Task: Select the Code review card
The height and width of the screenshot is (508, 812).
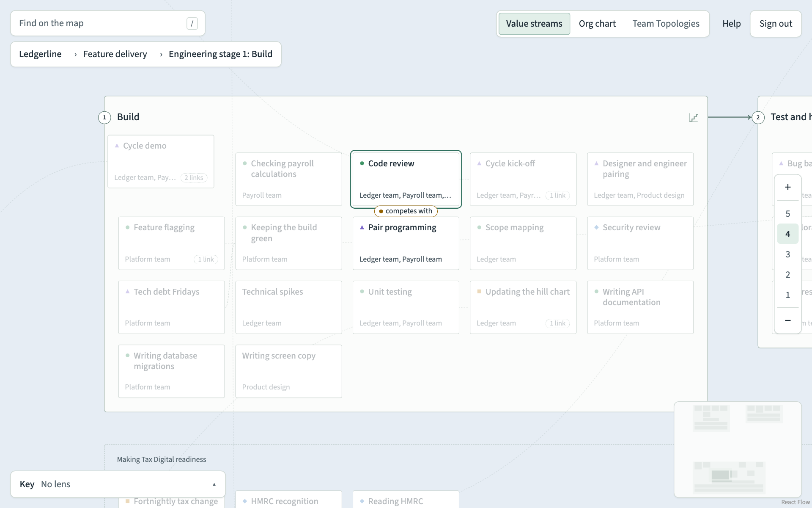Action: click(406, 179)
